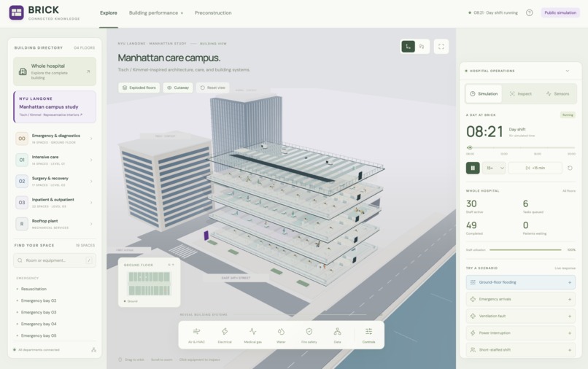Click the 03 Inpatient floor badge
The height and width of the screenshot is (369, 588).
22,203
